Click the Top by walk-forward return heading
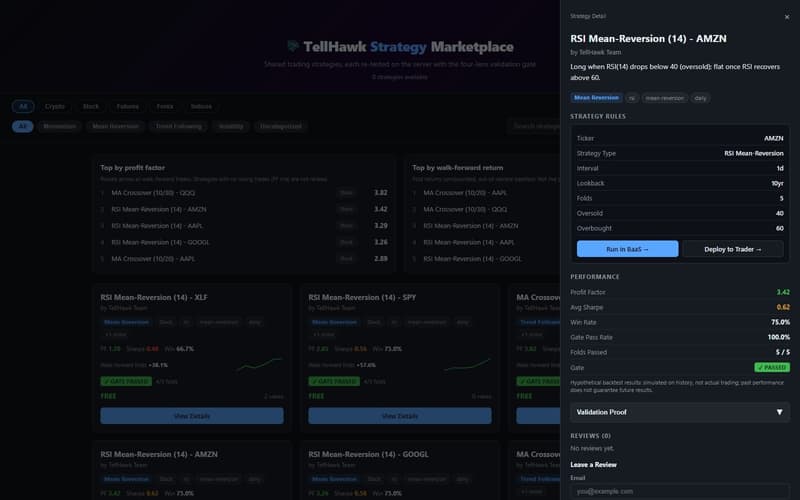Viewport: 800px width, 500px height. 458,167
